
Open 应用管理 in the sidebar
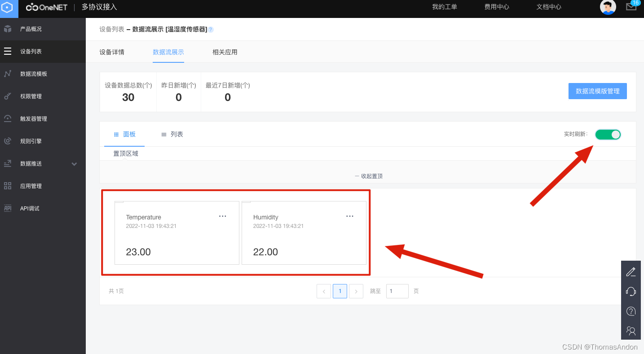click(43, 186)
